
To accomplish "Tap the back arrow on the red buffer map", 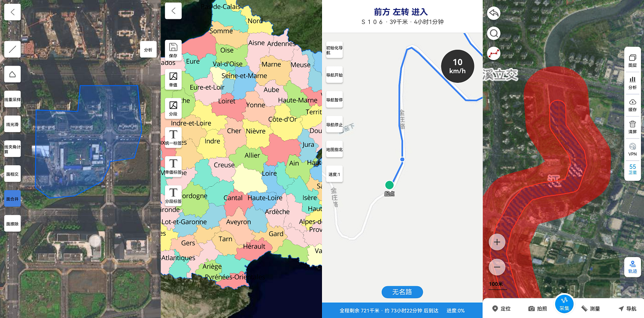I will click(494, 13).
